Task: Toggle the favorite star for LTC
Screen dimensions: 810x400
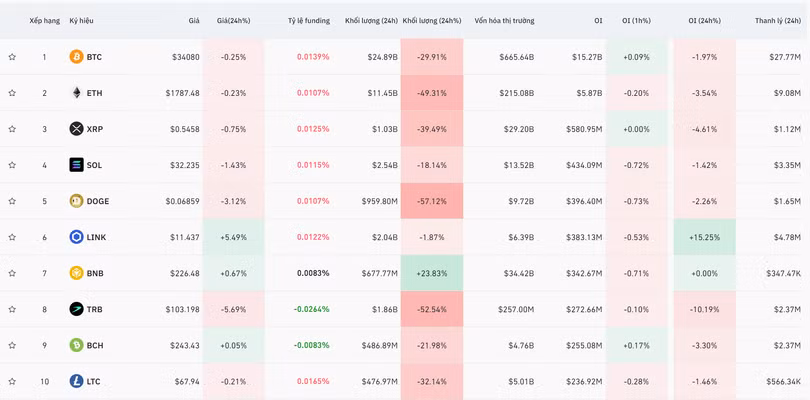Action: click(x=12, y=381)
